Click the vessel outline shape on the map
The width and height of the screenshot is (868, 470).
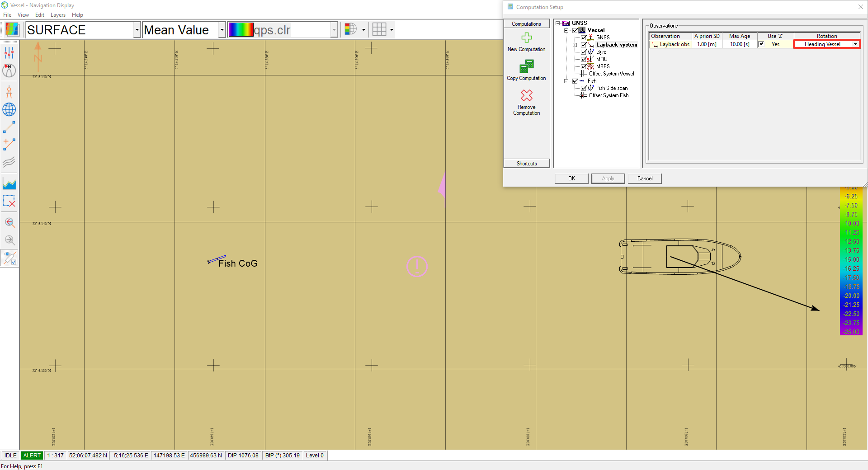[679, 257]
